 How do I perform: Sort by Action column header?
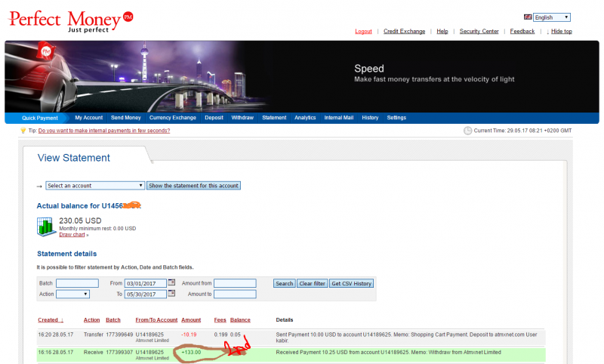[x=91, y=319]
